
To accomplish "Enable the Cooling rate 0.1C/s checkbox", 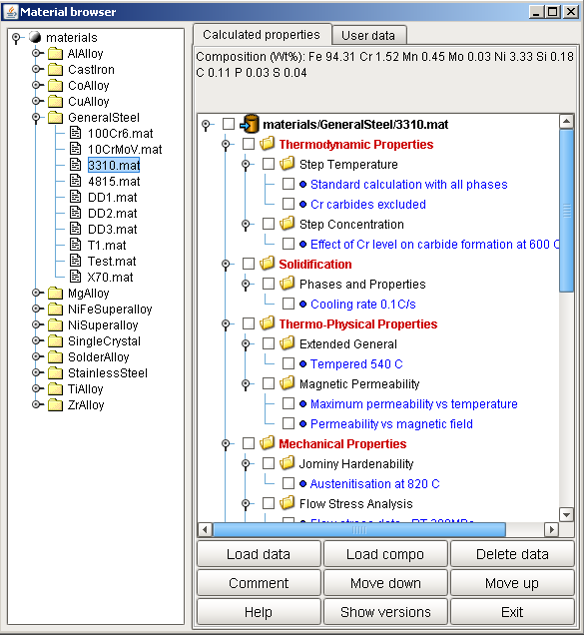I will click(288, 303).
